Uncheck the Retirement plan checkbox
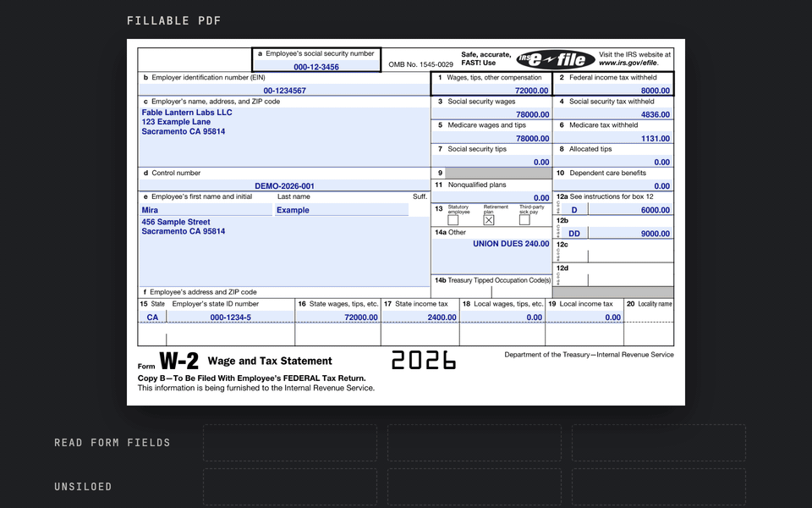812x508 pixels. [x=489, y=220]
